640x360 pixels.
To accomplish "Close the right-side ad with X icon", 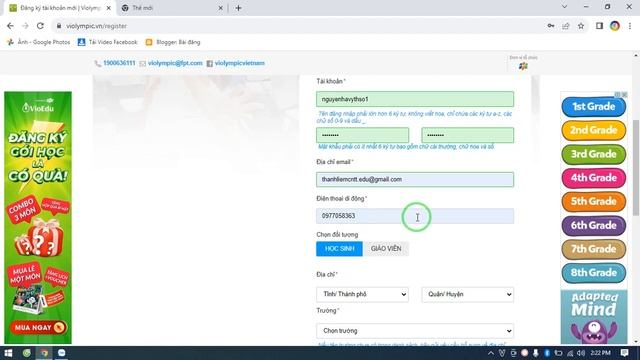I will [624, 94].
